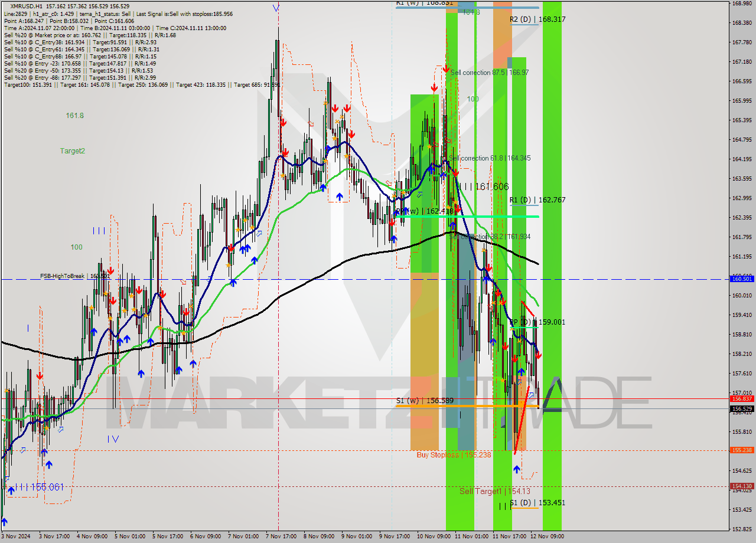Click the 152.825 price scale value
This screenshot has width=756, height=543.
(742, 529)
